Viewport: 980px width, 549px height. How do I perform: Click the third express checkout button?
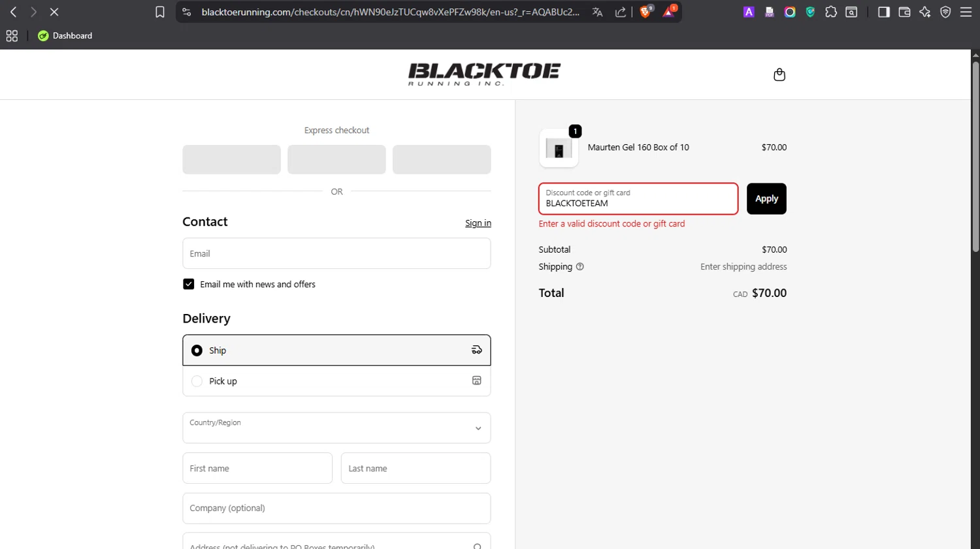point(442,159)
